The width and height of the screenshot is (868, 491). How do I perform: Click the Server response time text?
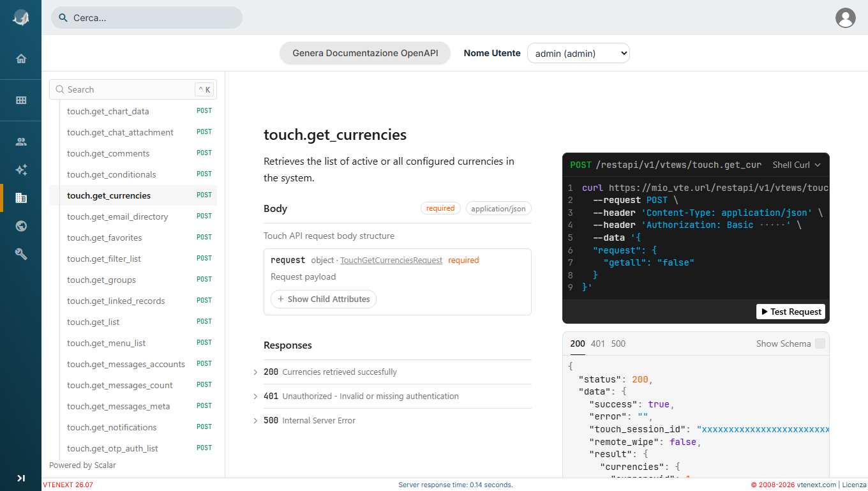tap(456, 485)
